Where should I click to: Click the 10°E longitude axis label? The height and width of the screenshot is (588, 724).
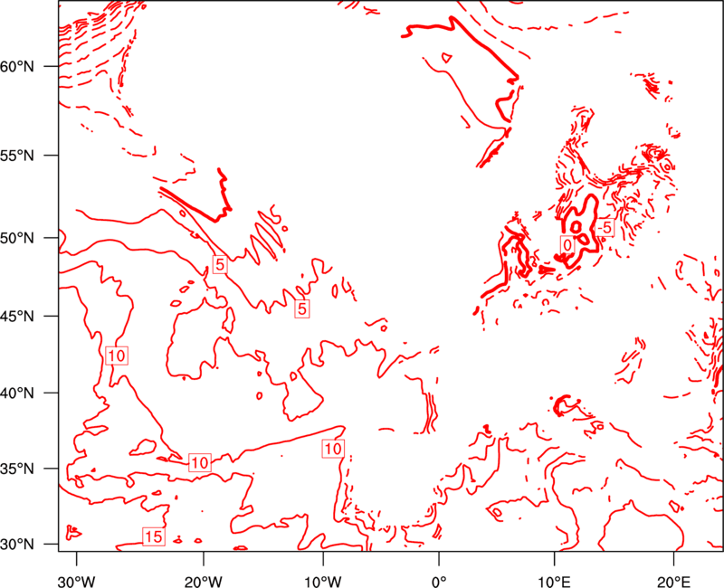(x=554, y=582)
